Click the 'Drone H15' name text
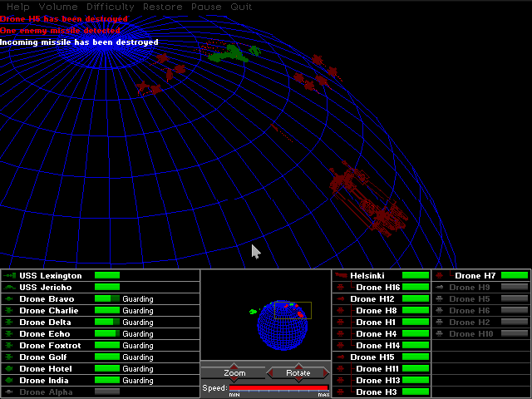The height and width of the screenshot is (399, 532). 372,357
